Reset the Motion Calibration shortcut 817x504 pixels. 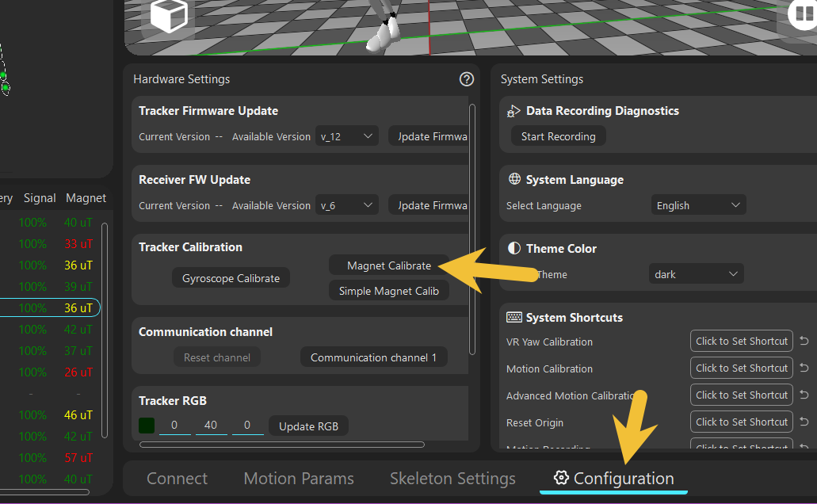(804, 368)
